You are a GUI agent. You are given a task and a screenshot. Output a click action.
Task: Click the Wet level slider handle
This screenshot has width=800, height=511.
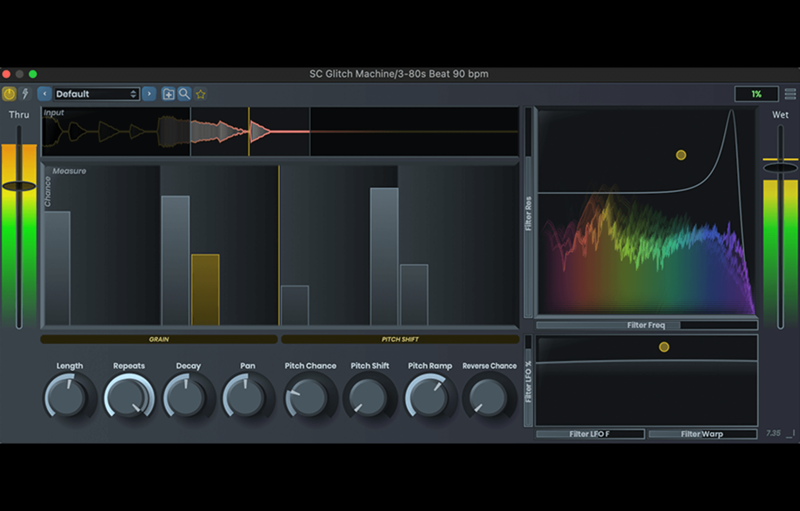click(780, 168)
